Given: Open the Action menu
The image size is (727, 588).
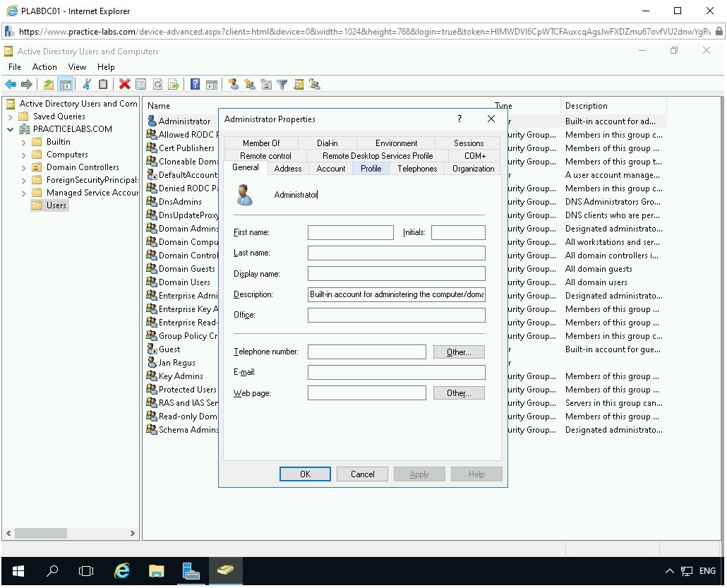Looking at the screenshot, I should 44,67.
